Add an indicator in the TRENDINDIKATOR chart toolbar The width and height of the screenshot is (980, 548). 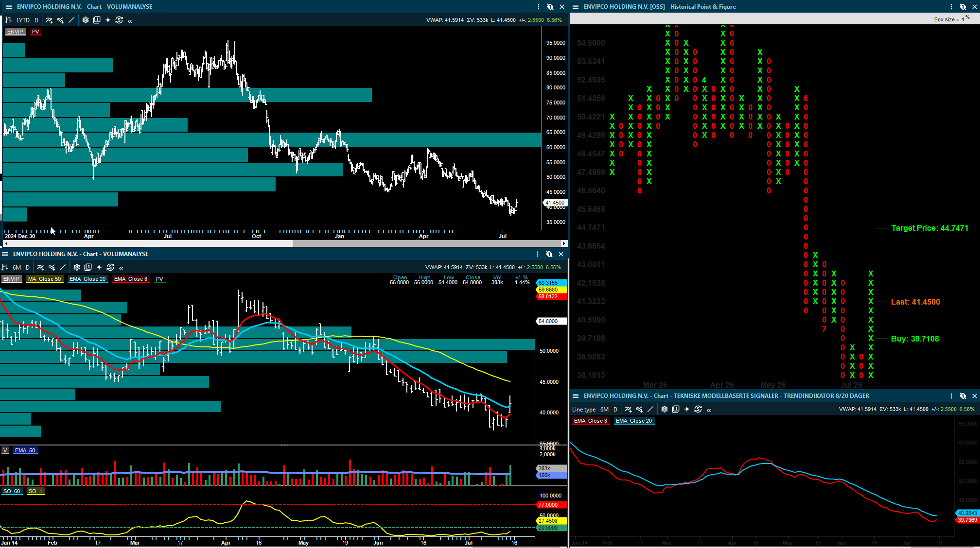click(628, 410)
